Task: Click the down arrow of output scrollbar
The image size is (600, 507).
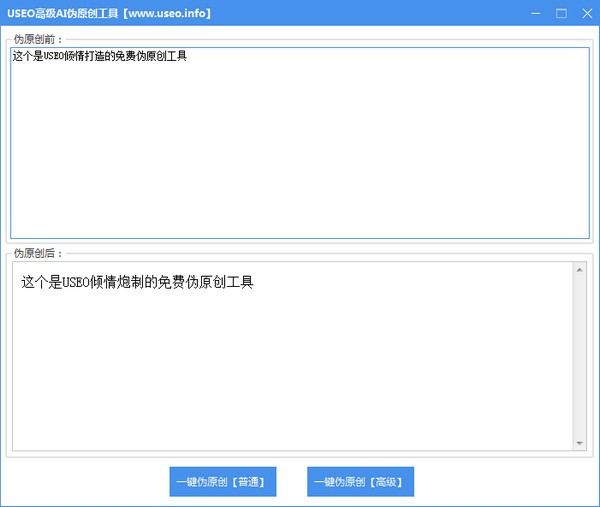Action: coord(579,443)
